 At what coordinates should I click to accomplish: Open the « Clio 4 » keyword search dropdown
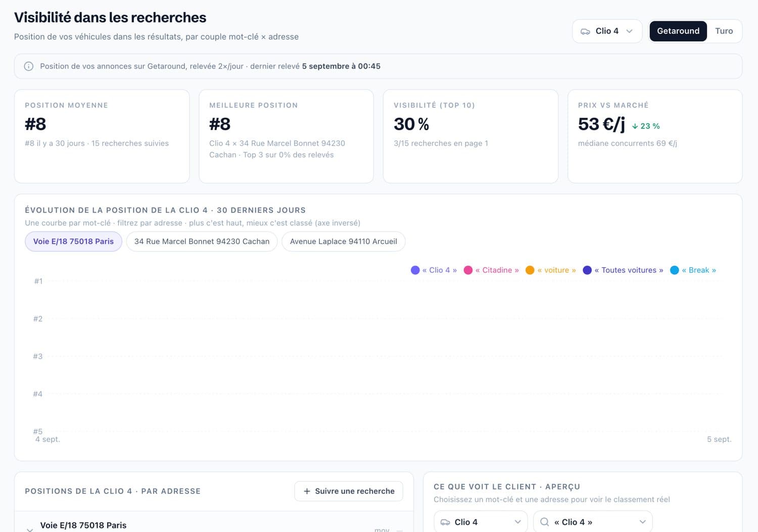[x=593, y=522]
